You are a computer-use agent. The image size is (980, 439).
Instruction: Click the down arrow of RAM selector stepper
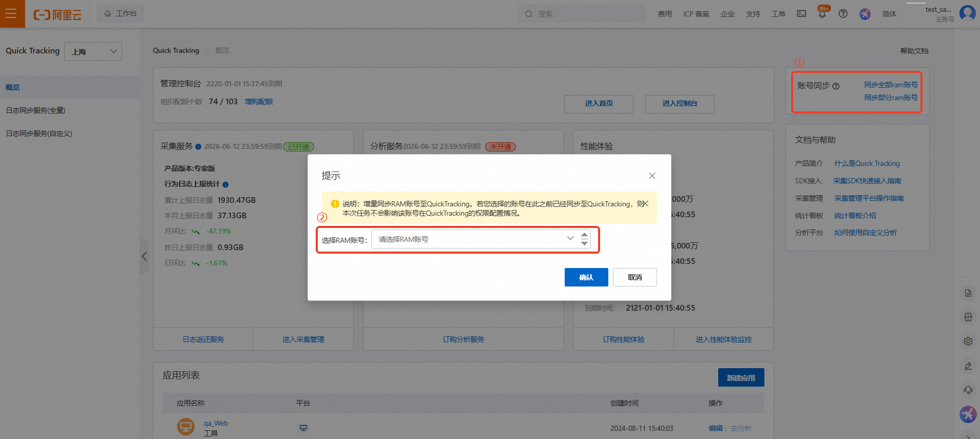point(584,243)
